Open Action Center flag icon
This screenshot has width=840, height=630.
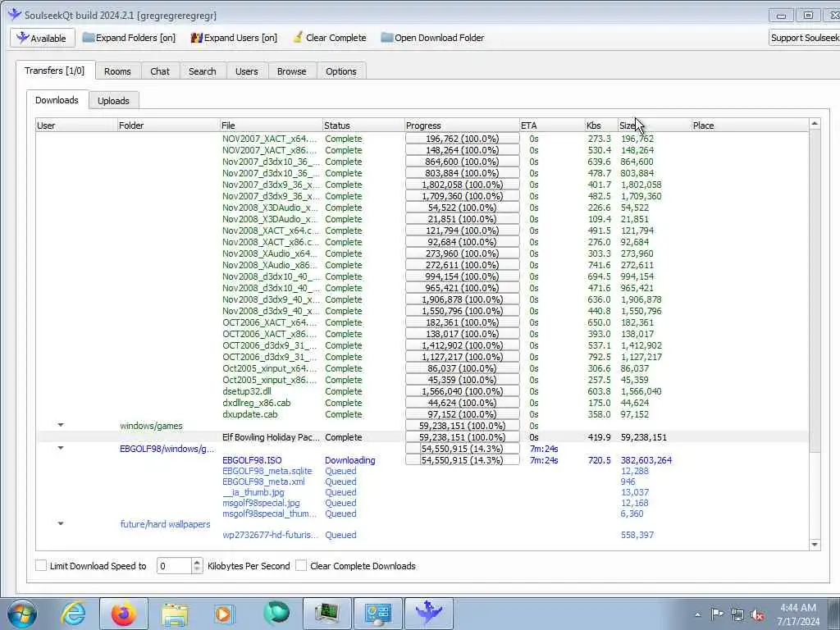(x=717, y=614)
